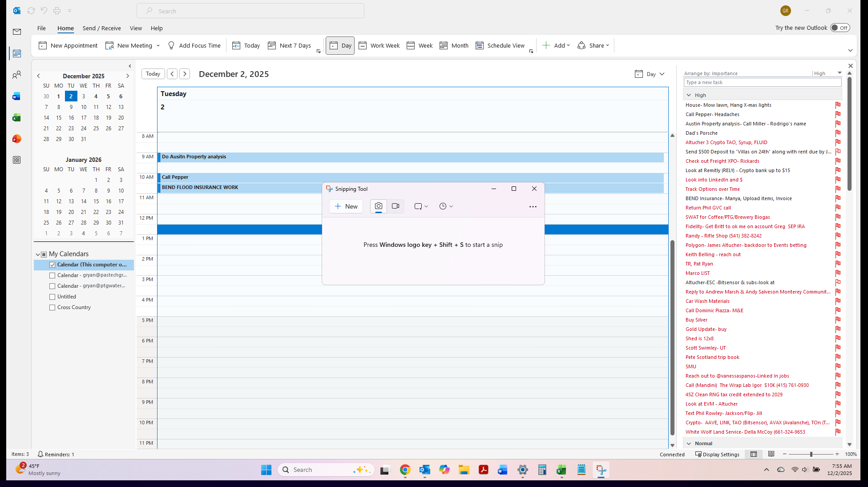The image size is (868, 487).
Task: Open the Do Ausitn Property analysis appointment
Action: 411,157
